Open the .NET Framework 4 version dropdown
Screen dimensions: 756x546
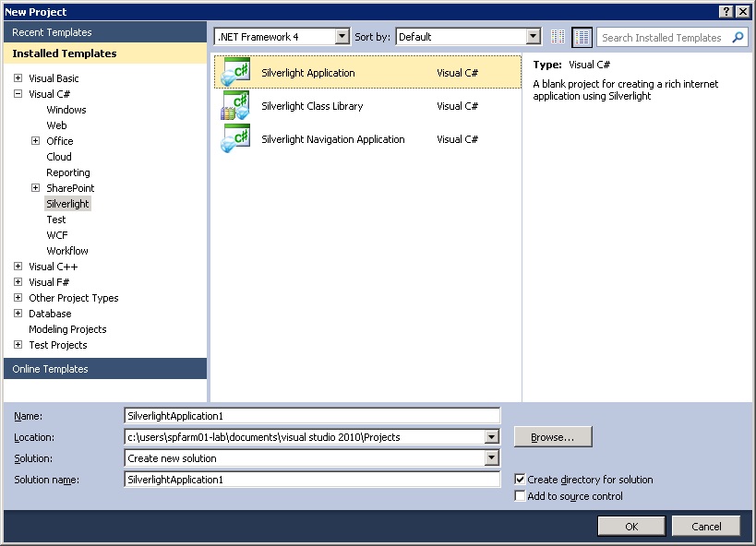[x=342, y=37]
